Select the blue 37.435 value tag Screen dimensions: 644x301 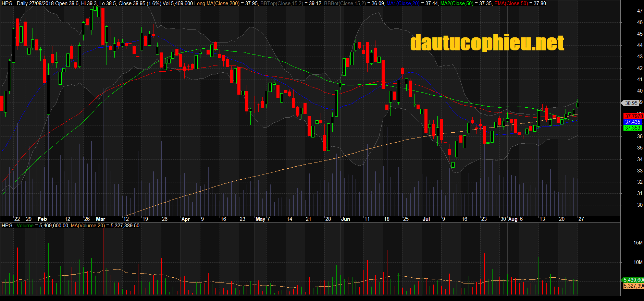632,122
